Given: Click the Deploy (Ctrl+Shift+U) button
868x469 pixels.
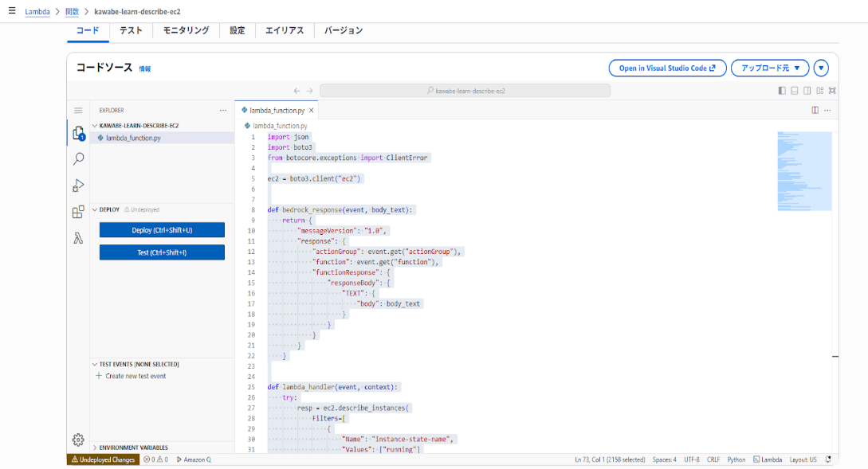Looking at the screenshot, I should [162, 230].
